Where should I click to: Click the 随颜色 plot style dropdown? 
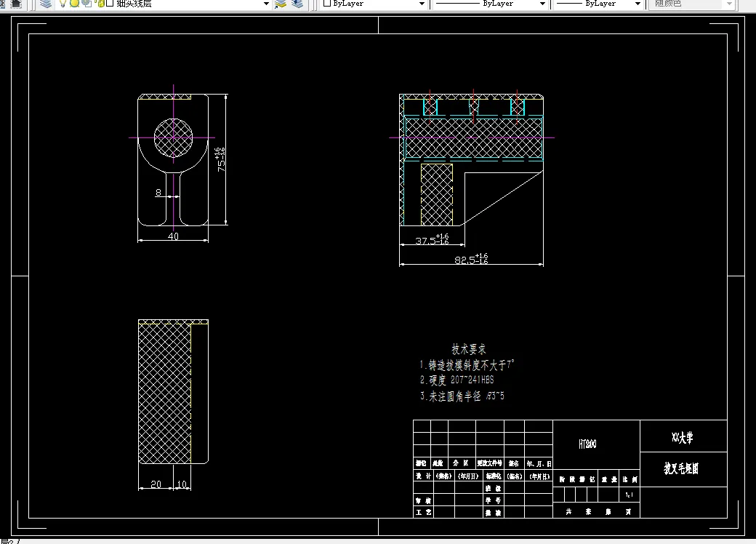point(692,4)
